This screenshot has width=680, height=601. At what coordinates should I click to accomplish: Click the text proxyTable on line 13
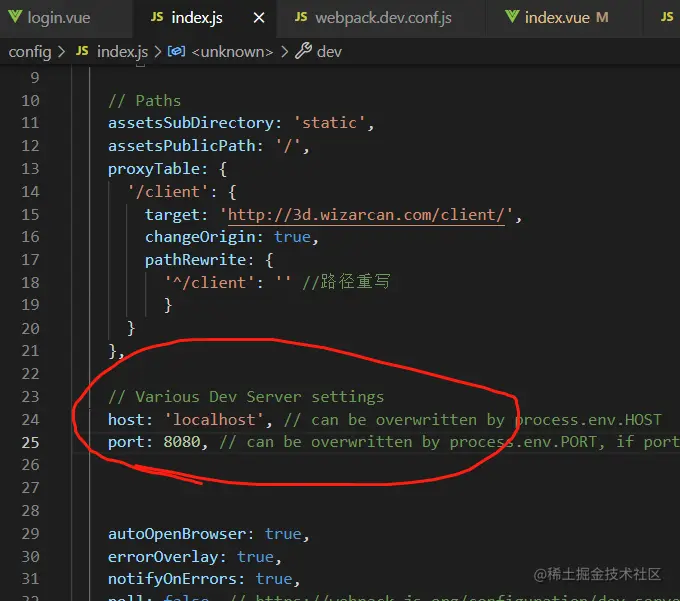[x=154, y=169]
